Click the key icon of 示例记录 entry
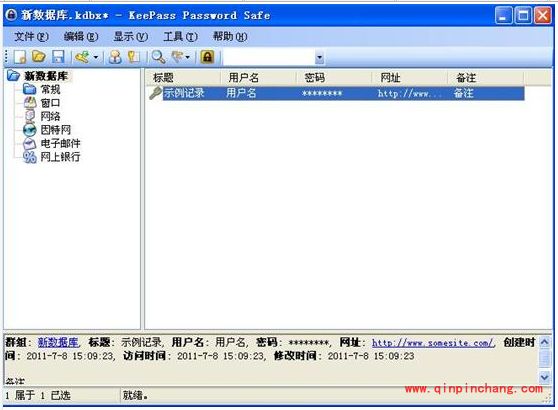558x410 pixels. [155, 93]
